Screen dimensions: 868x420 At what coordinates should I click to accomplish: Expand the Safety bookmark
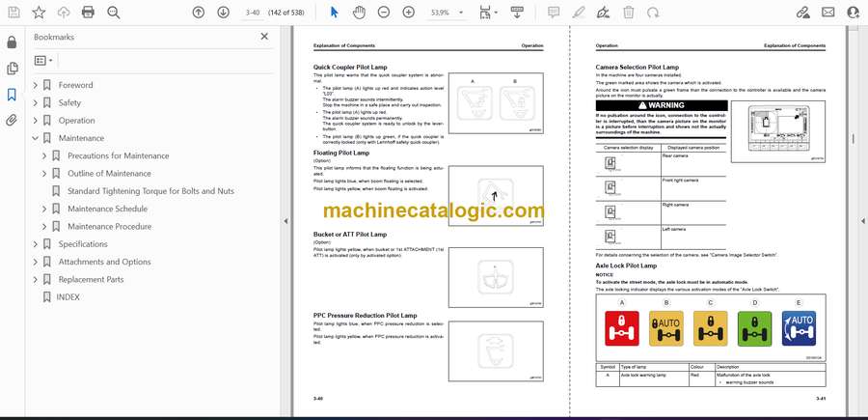coord(36,103)
